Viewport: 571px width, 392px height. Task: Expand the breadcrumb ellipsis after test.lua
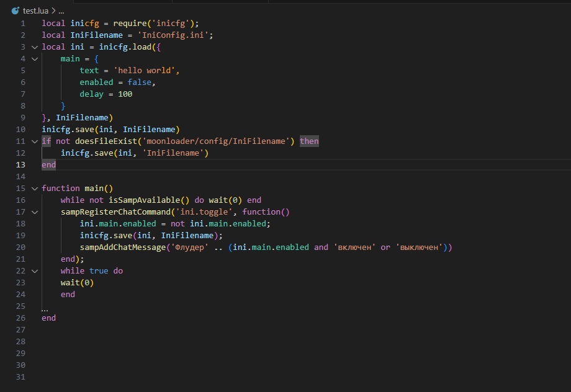pyautogui.click(x=61, y=11)
